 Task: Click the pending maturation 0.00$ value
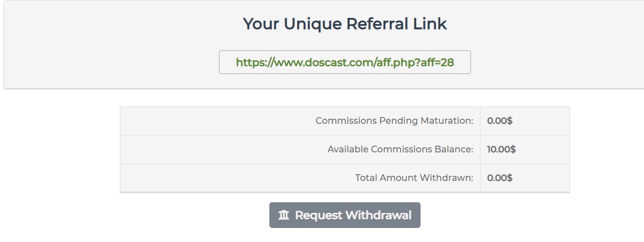pos(500,121)
